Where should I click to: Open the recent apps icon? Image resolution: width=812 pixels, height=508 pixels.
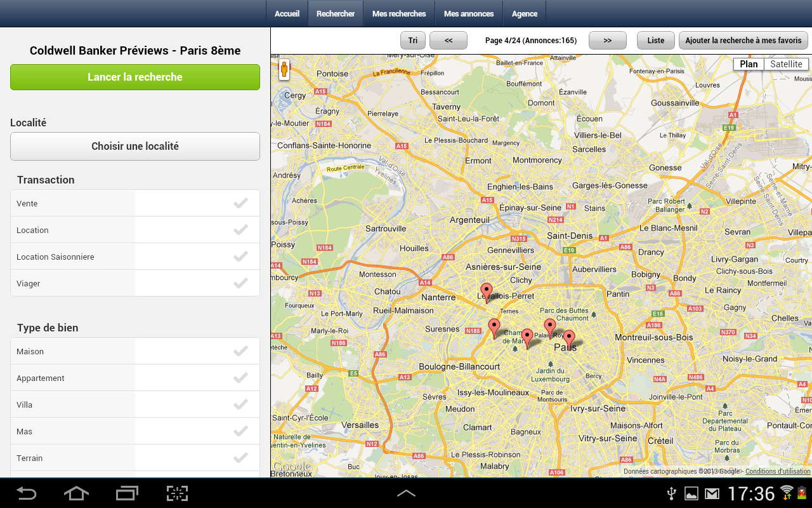(127, 493)
